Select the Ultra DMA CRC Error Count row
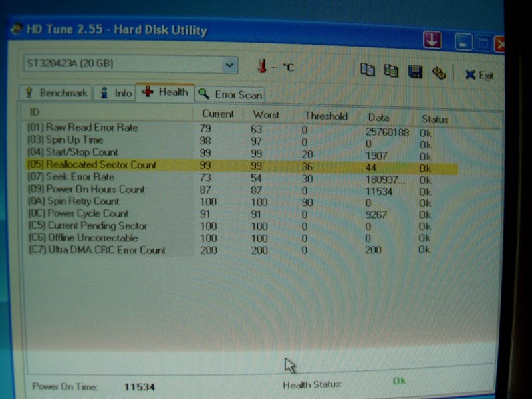This screenshot has height=399, width=532. coord(241,250)
